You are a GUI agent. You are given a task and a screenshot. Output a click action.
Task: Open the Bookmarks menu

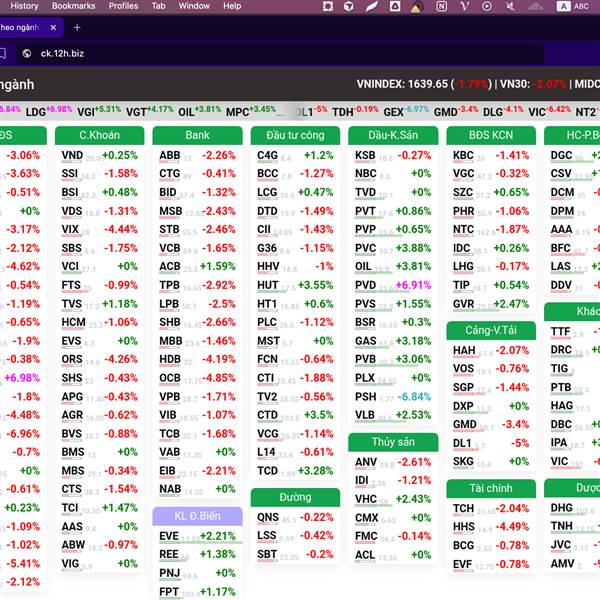point(73,6)
